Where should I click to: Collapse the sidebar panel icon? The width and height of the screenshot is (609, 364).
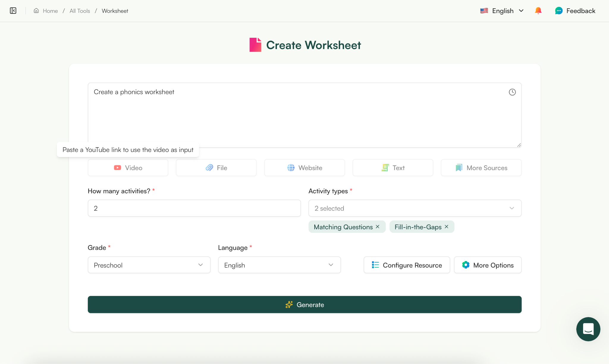(x=13, y=11)
